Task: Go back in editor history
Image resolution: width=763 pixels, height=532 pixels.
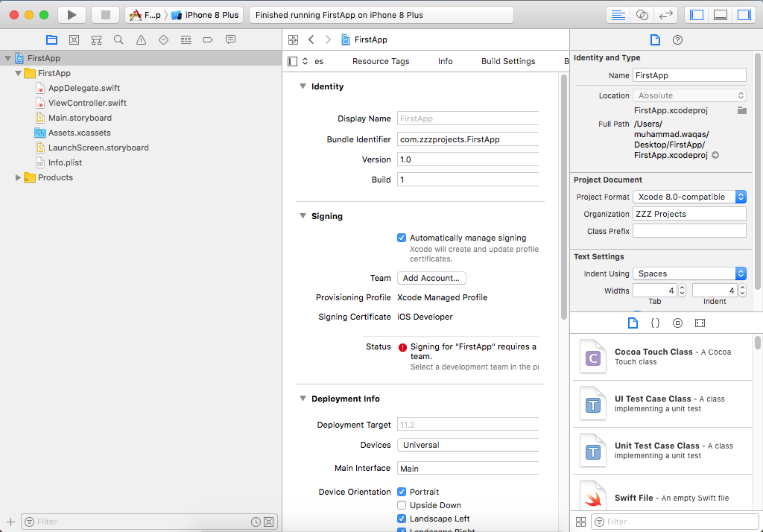Action: click(x=311, y=40)
